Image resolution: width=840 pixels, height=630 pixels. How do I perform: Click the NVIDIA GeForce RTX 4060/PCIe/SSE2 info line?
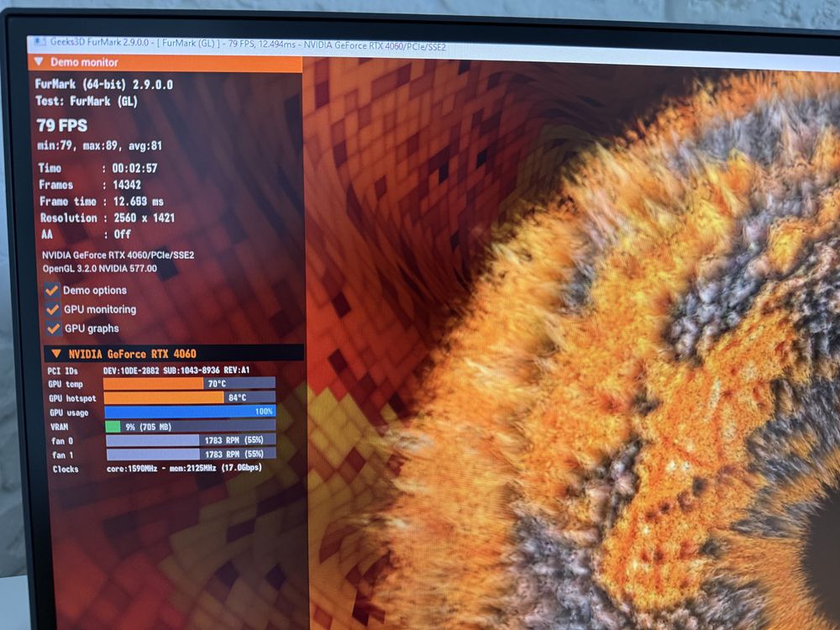(x=118, y=255)
